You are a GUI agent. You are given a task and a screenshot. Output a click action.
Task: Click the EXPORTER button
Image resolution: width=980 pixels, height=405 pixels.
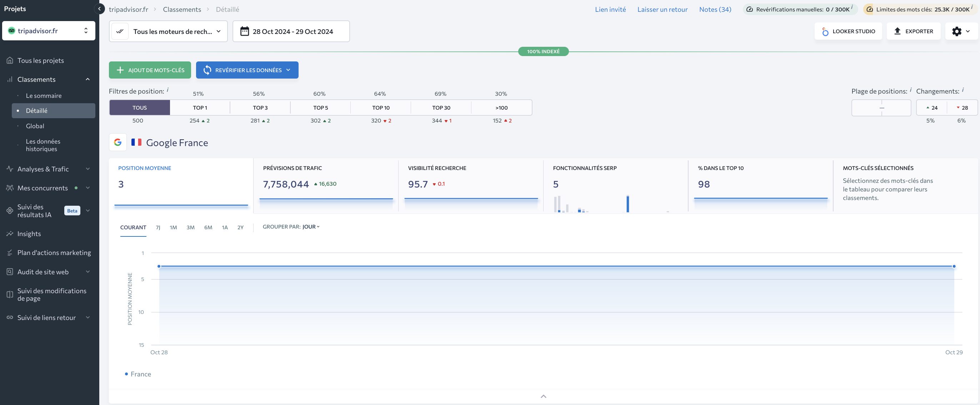coord(914,31)
